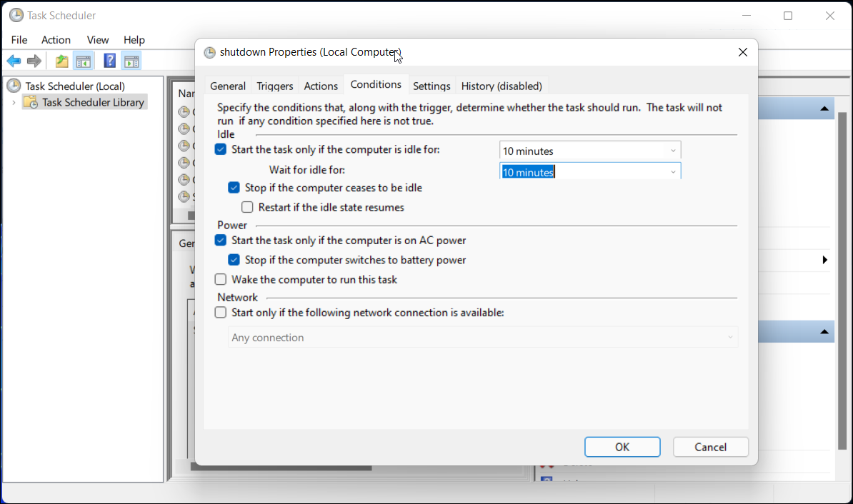Open the Action menu

56,40
